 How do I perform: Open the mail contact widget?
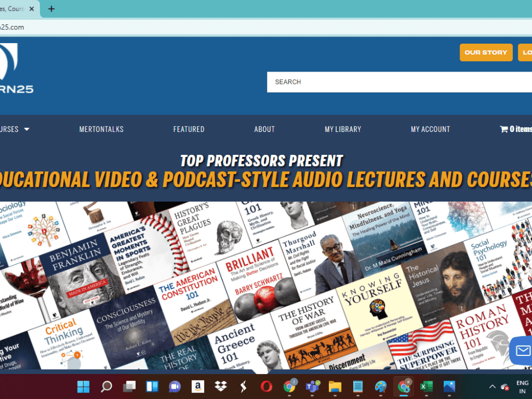[x=522, y=351]
